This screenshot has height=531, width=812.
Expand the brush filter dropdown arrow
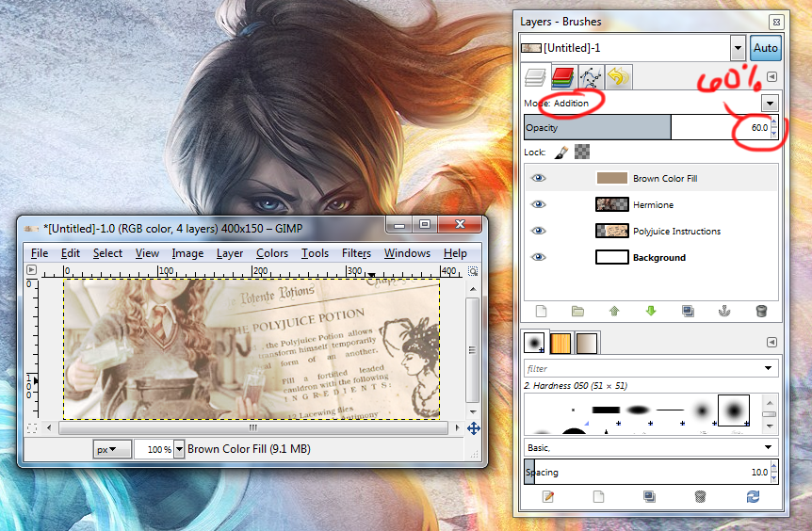(768, 368)
